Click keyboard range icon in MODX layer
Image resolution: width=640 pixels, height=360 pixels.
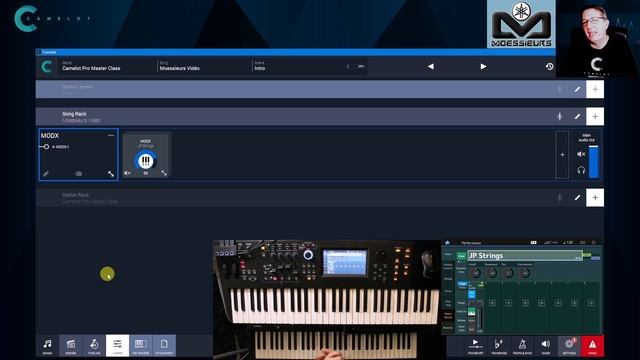78,174
